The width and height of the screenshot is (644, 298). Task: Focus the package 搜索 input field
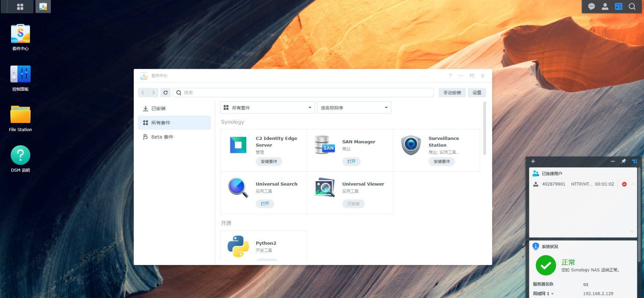[303, 93]
